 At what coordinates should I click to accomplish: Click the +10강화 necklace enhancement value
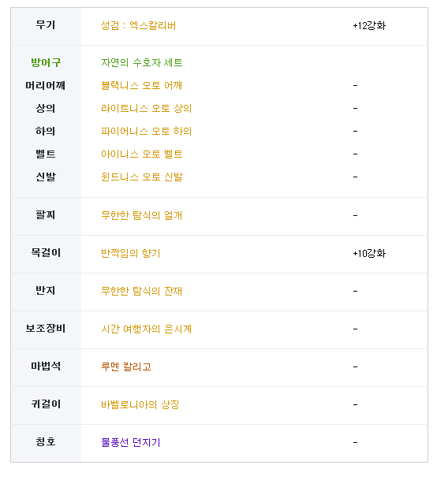pyautogui.click(x=369, y=254)
